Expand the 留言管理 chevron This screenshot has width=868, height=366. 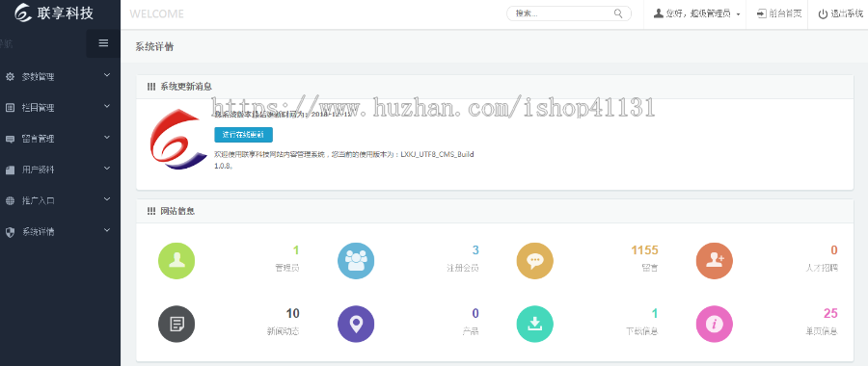[107, 137]
